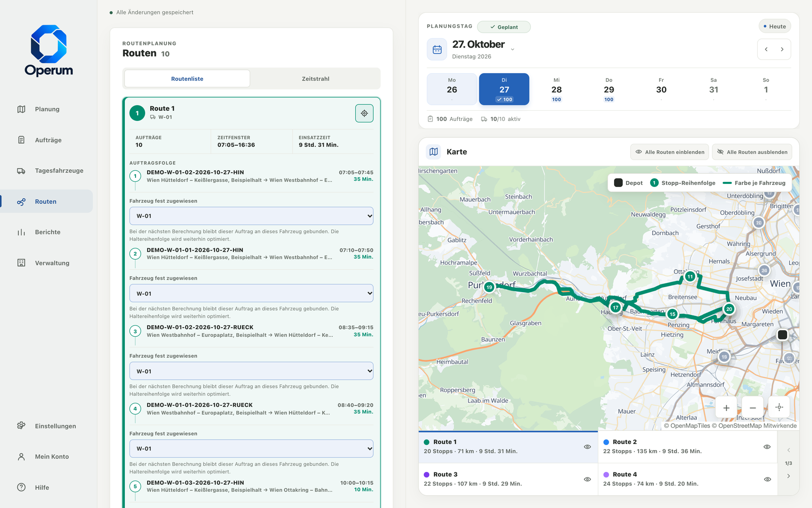Viewport: 812px width, 508px height.
Task: Zoom out on the map
Action: [753, 407]
